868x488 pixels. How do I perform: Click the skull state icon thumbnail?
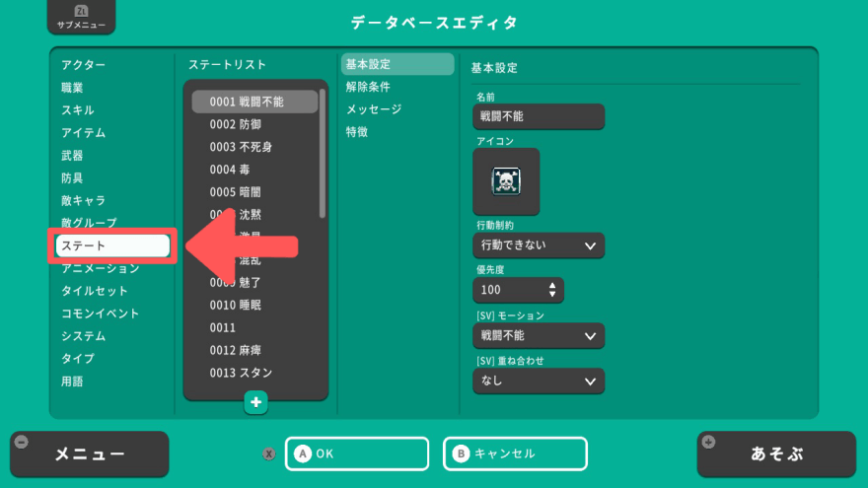click(x=506, y=181)
